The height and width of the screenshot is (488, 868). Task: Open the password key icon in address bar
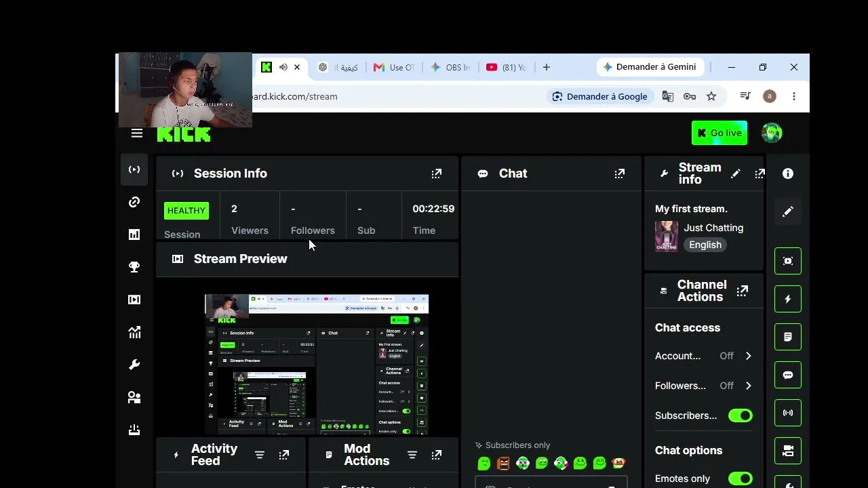[690, 96]
